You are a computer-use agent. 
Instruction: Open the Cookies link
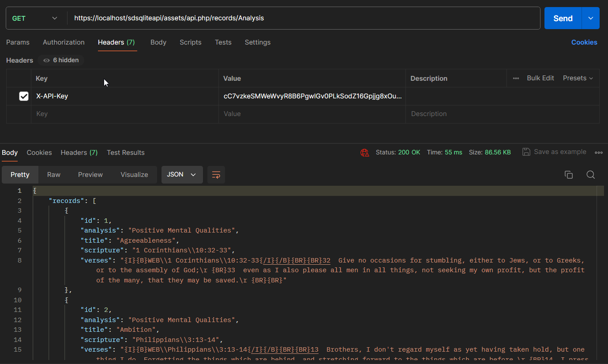click(x=584, y=42)
